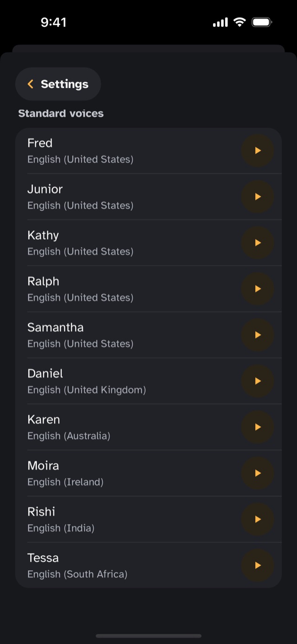
Task: Play preview of Ralph voice
Action: (x=258, y=288)
